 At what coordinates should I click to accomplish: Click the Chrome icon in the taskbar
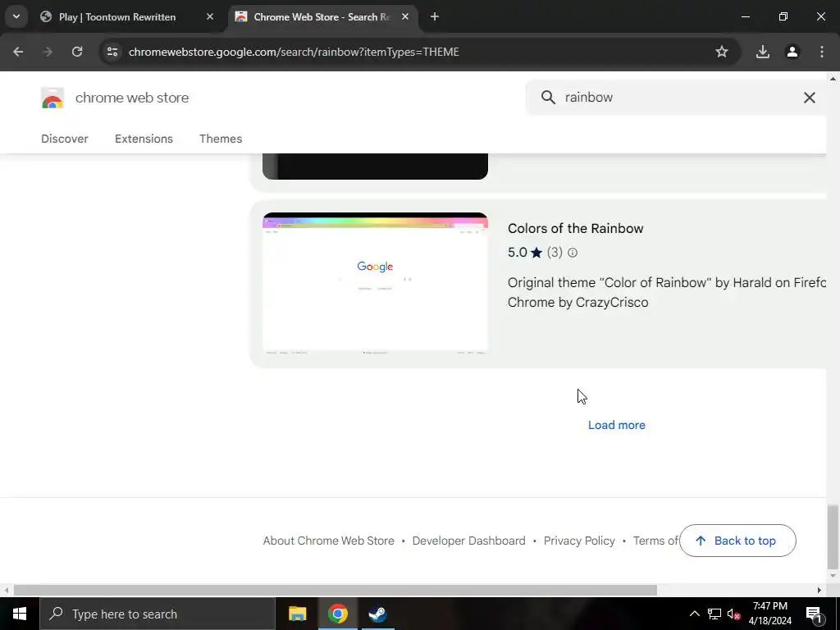tap(337, 614)
